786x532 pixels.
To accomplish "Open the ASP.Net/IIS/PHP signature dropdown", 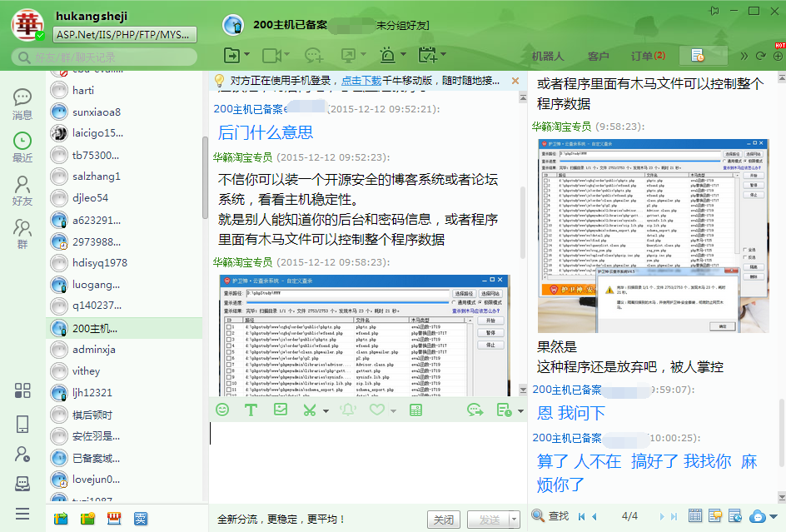I will [125, 35].
